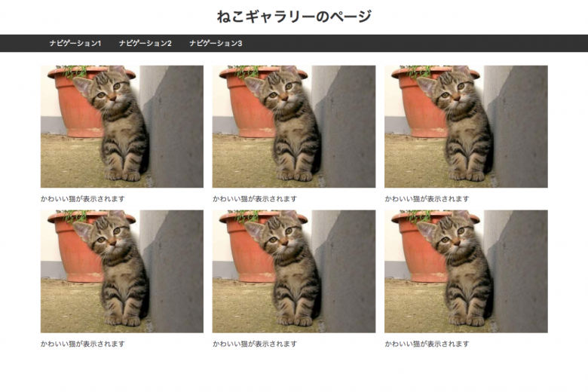
Task: Click the ねこギャラリーのページ title heading
Action: [x=294, y=17]
